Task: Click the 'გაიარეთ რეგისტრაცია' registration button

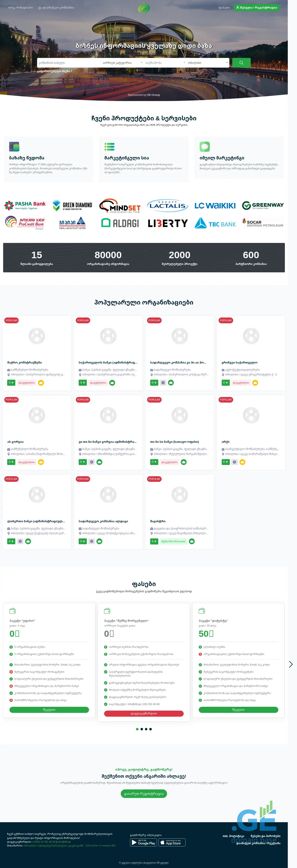Action: point(144,793)
